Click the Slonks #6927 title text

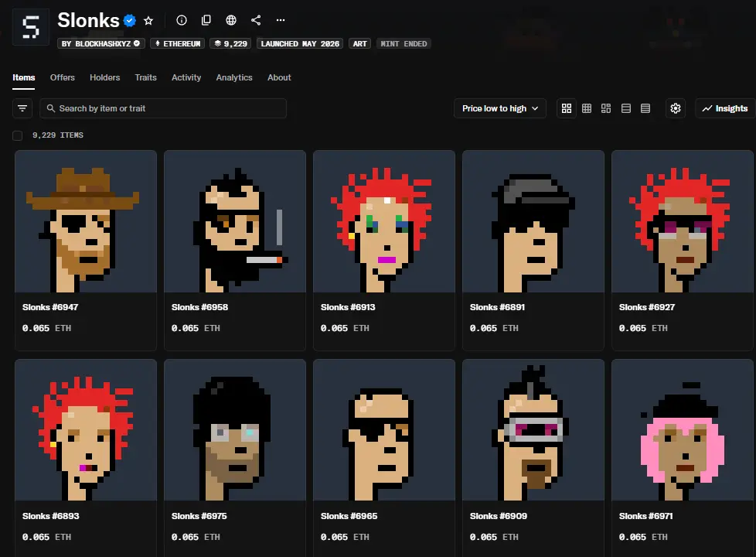click(647, 307)
